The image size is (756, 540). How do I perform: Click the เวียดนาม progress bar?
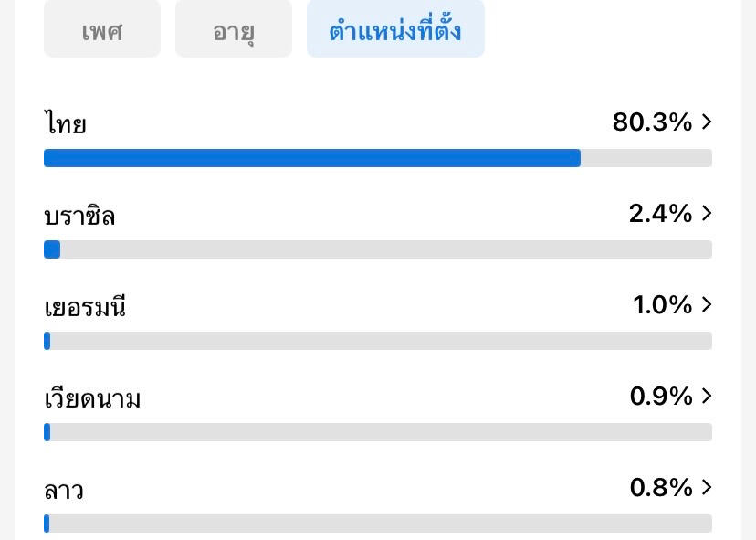(x=378, y=432)
